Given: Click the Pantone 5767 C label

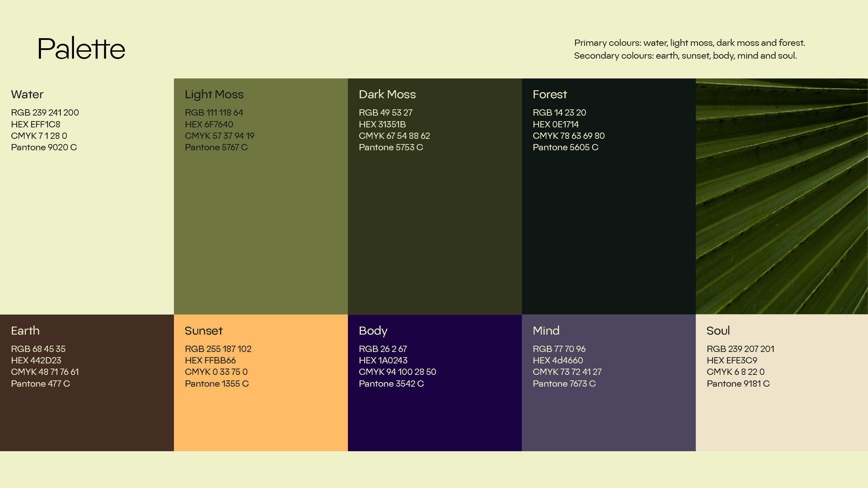Looking at the screenshot, I should [x=216, y=148].
